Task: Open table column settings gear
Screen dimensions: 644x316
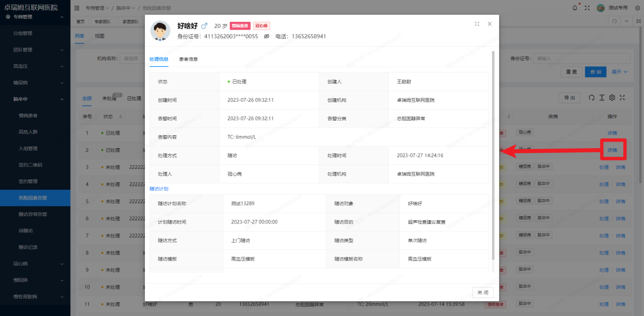Action: point(612,98)
